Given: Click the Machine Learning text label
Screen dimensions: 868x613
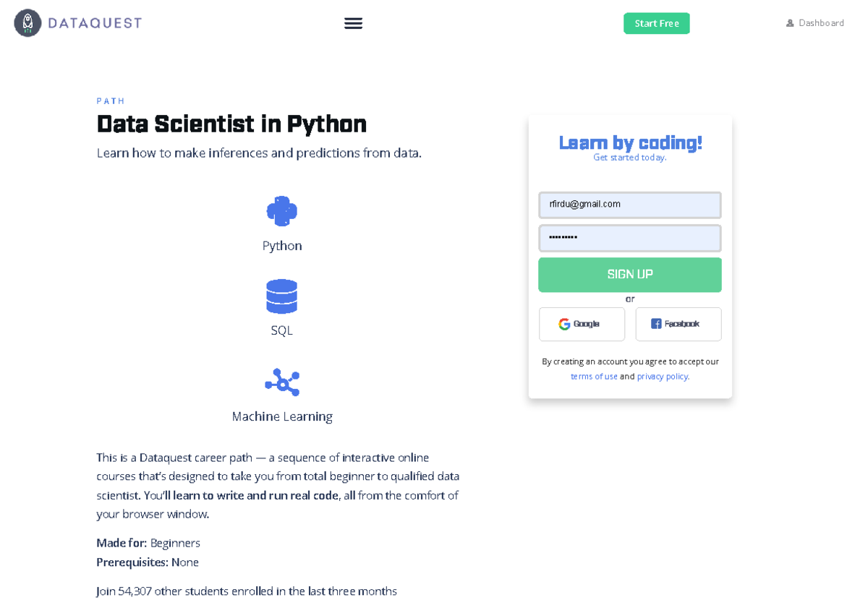Looking at the screenshot, I should pyautogui.click(x=282, y=416).
